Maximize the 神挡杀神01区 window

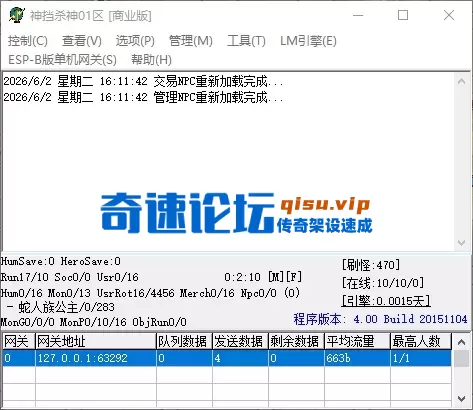coord(403,15)
